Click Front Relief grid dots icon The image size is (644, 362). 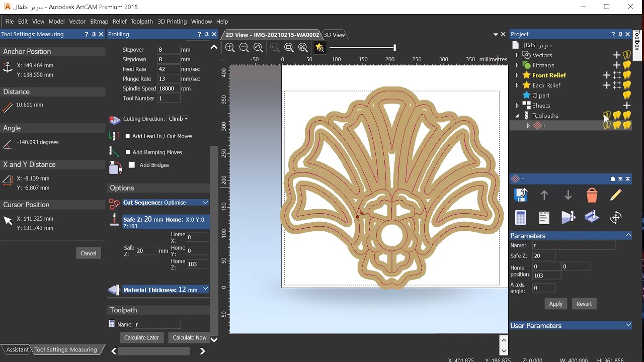[x=617, y=75]
